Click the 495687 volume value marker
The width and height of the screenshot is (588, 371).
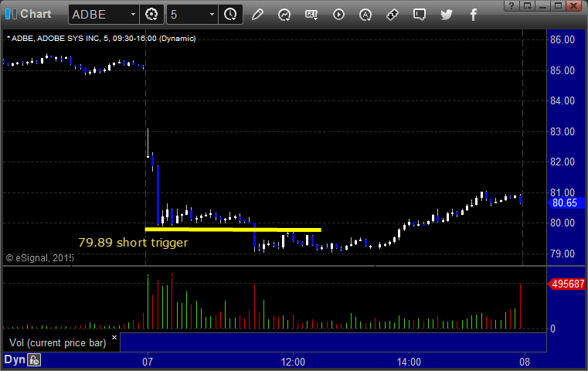pyautogui.click(x=567, y=284)
